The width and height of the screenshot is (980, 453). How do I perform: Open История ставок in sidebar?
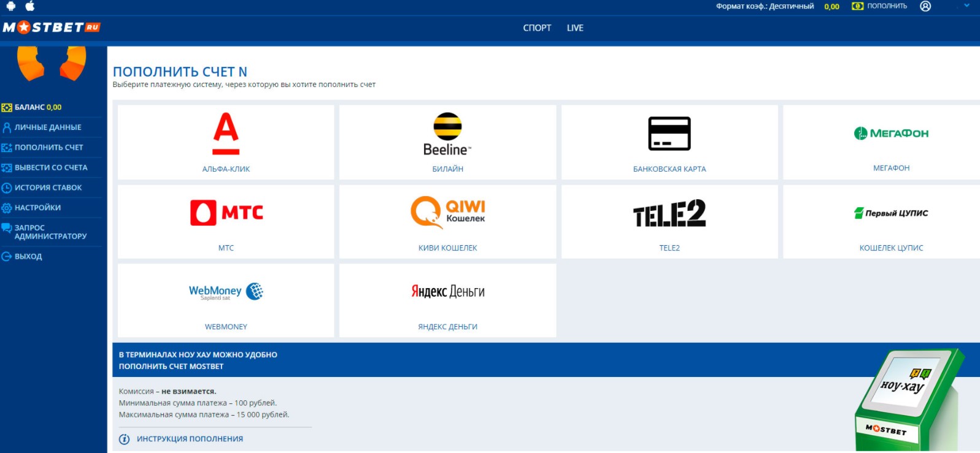(48, 188)
